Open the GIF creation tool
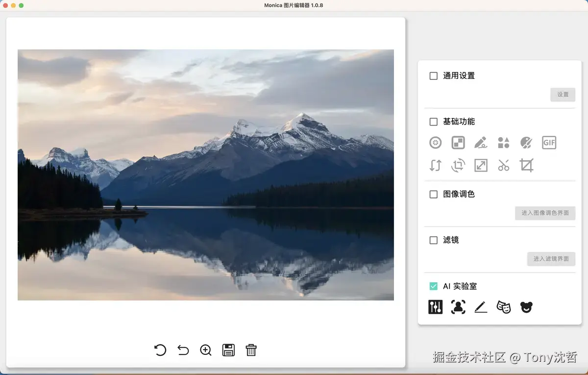Image resolution: width=588 pixels, height=375 pixels. (x=549, y=143)
